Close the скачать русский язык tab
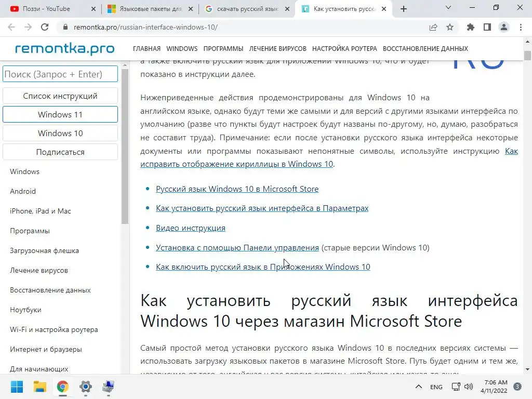The width and height of the screenshot is (532, 399). (287, 9)
